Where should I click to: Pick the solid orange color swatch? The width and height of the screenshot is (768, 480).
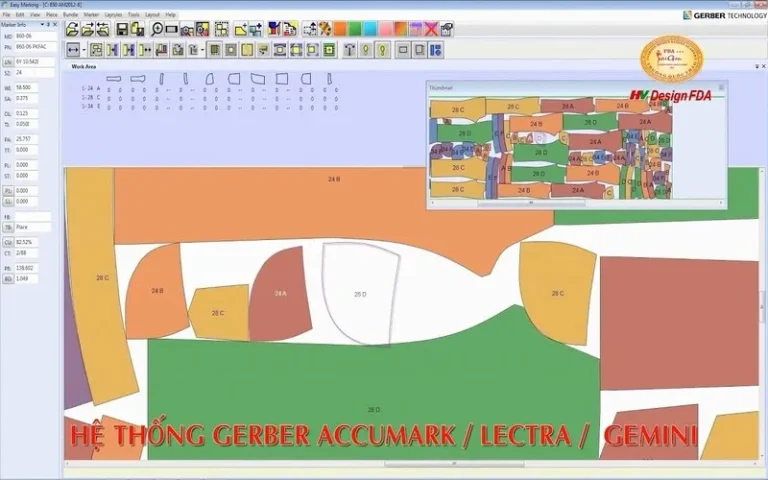[x=339, y=29]
